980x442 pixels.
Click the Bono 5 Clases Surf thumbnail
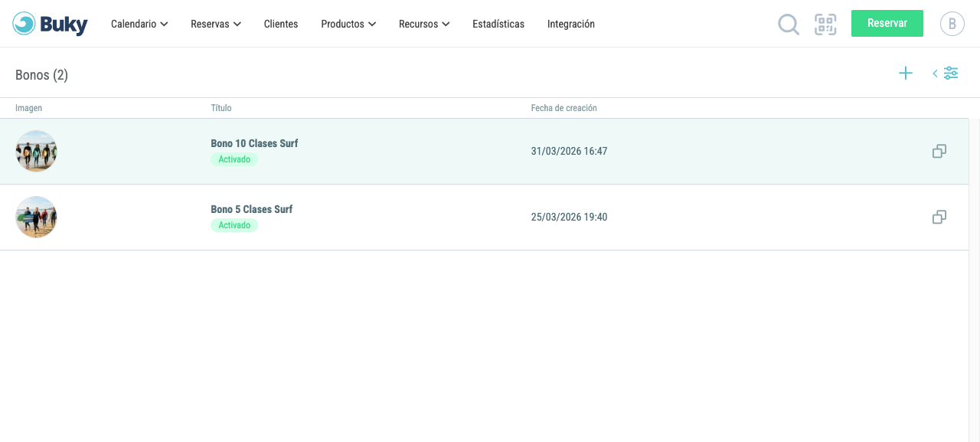pyautogui.click(x=36, y=217)
